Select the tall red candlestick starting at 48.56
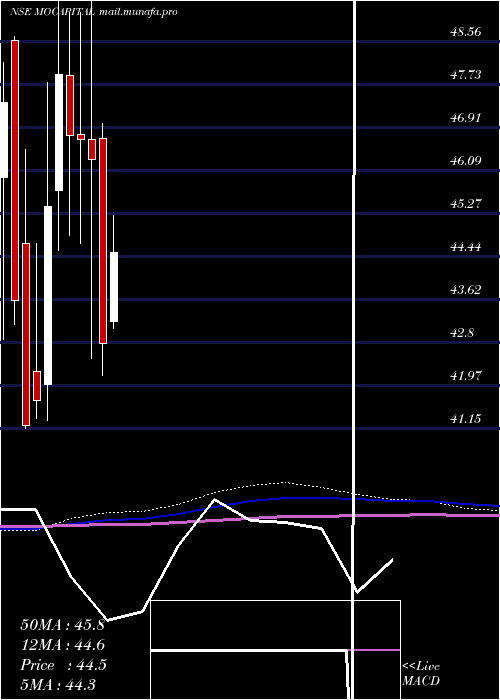Screen dimensions: 500x700 15,170
